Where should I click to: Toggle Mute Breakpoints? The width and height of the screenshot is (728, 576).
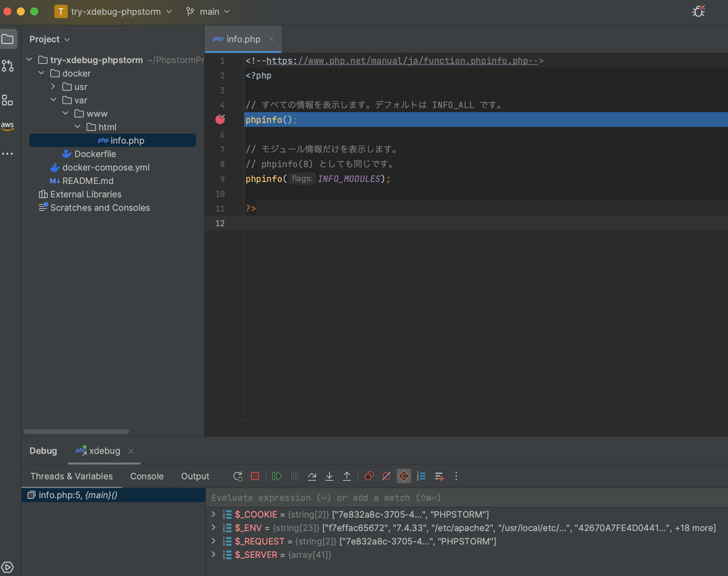click(x=386, y=476)
